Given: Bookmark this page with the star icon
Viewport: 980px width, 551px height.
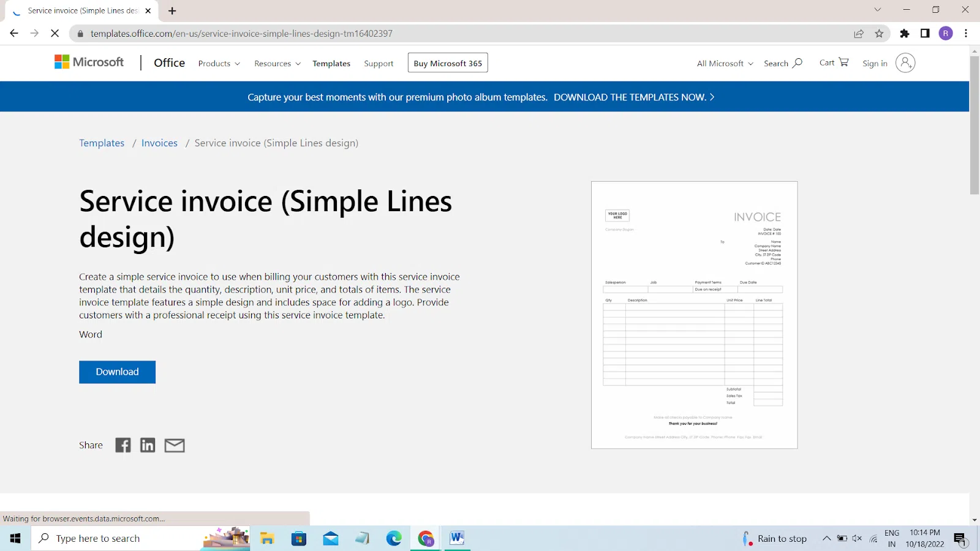Looking at the screenshot, I should pos(880,34).
